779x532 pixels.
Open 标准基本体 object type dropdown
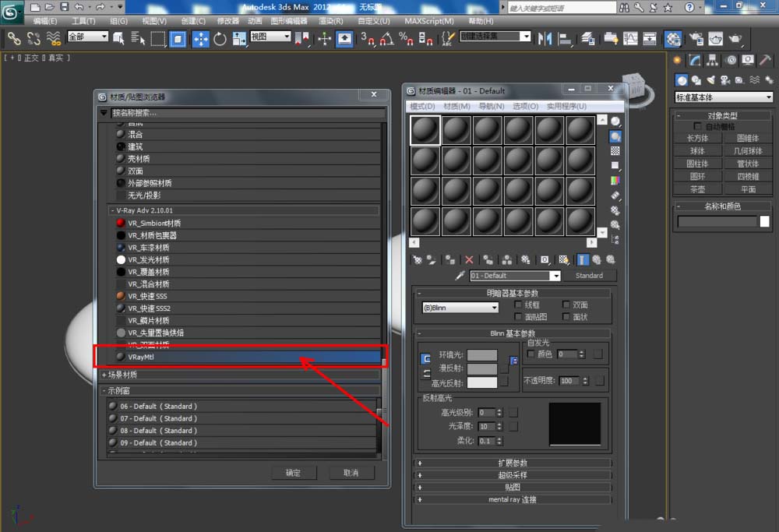coord(724,97)
